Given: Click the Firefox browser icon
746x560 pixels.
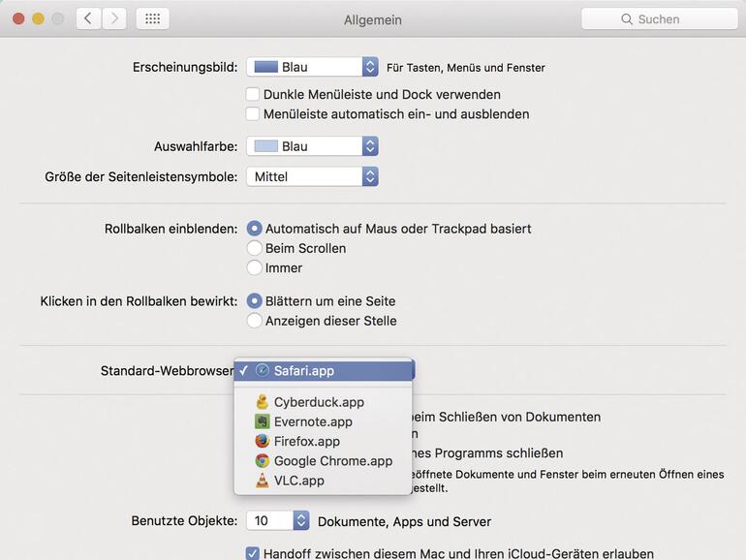Looking at the screenshot, I should coord(262,441).
